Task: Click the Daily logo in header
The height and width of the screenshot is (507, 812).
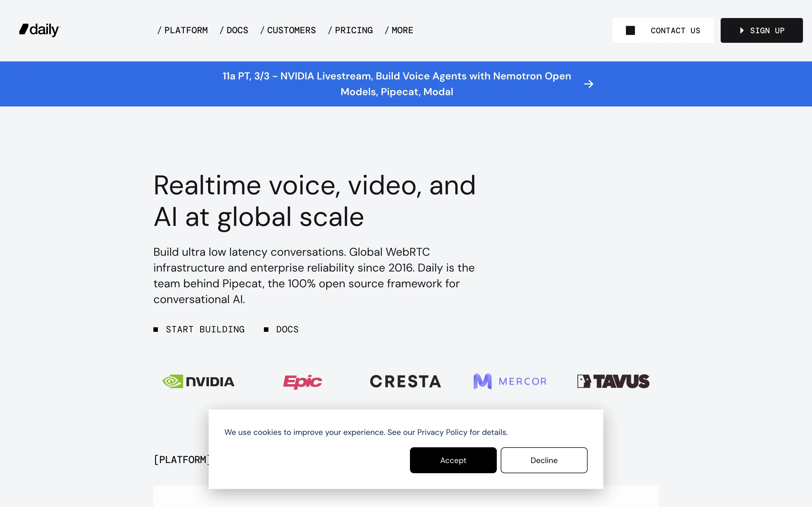Action: pos(39,30)
